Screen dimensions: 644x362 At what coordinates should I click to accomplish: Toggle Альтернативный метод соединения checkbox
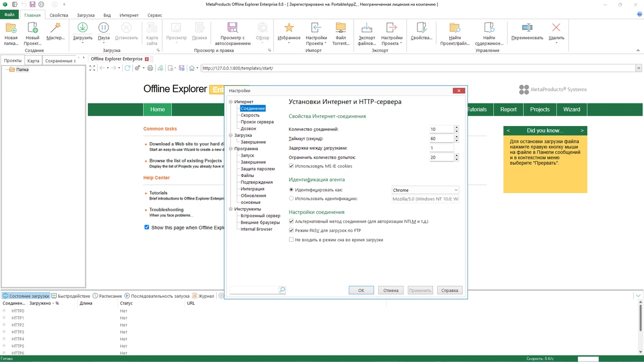[291, 221]
